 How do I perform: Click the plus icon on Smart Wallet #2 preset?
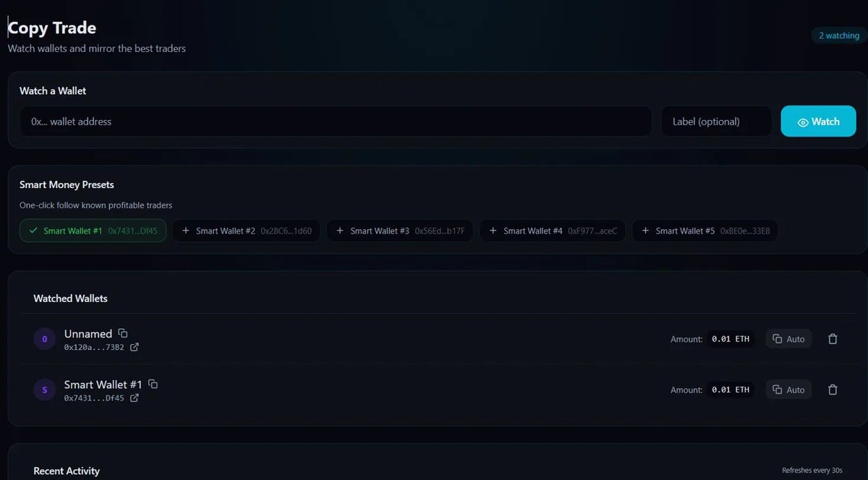coord(186,230)
